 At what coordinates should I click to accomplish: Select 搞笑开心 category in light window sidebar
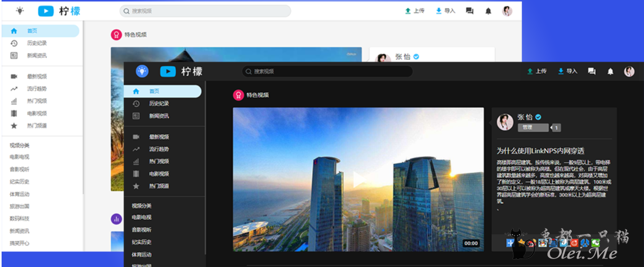tap(20, 243)
